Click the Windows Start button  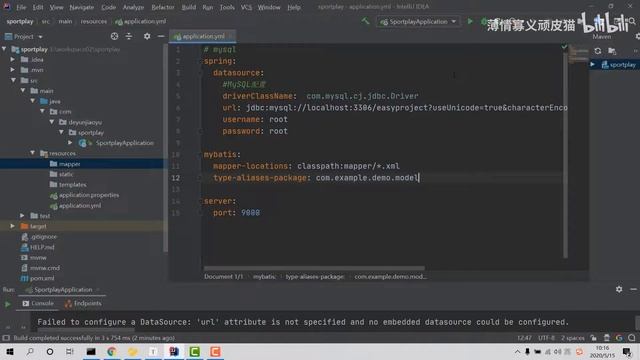pos(10,352)
